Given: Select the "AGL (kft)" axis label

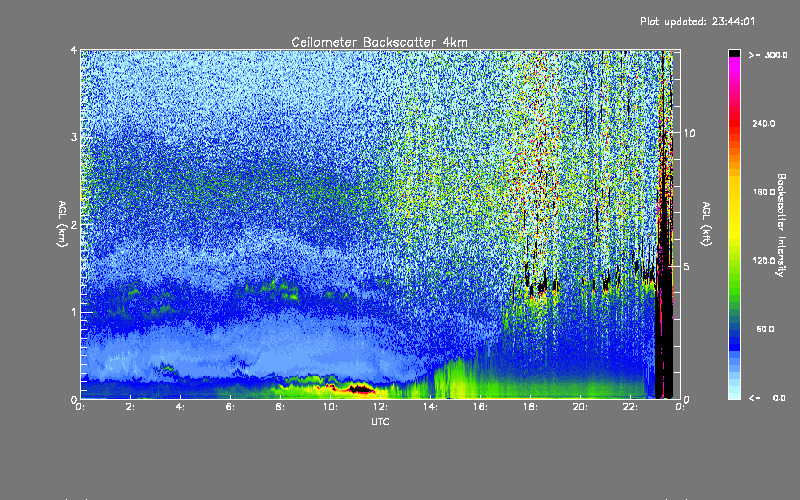Looking at the screenshot, I should click(x=707, y=224).
